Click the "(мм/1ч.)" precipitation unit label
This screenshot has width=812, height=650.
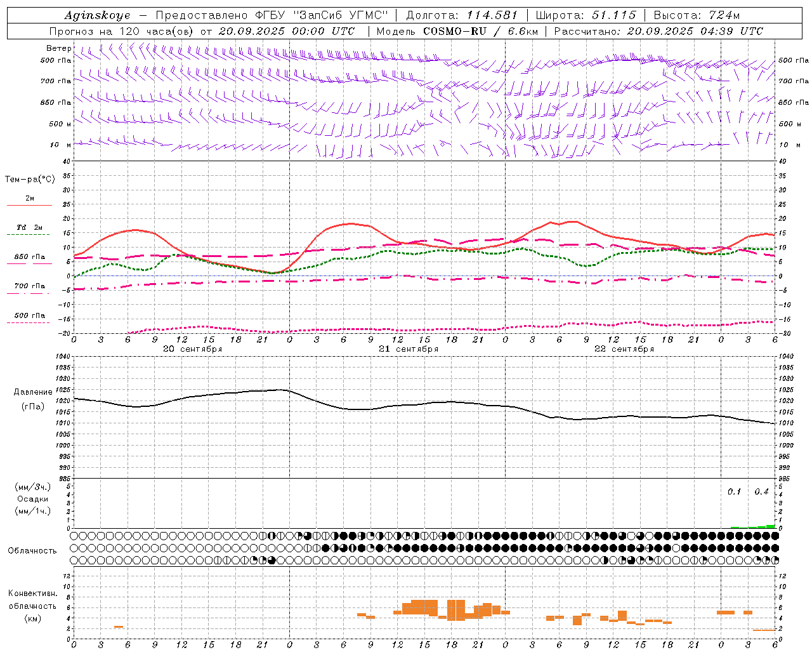tap(33, 511)
